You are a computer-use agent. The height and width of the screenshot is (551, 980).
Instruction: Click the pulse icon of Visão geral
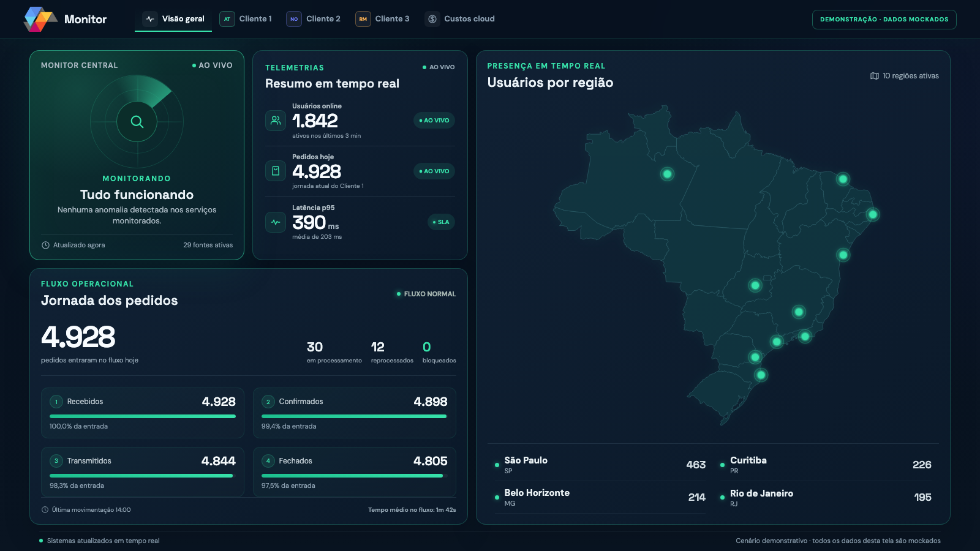tap(150, 19)
